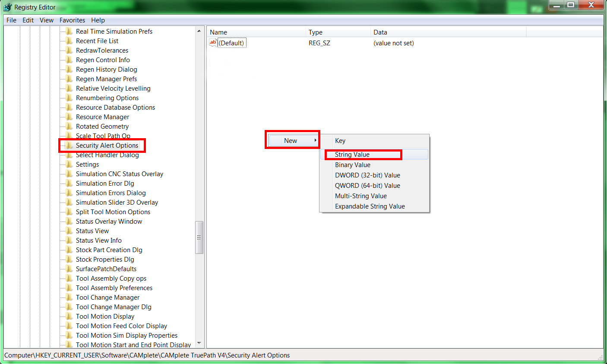The width and height of the screenshot is (607, 364).
Task: Click the registry path in the status bar
Action: click(147, 355)
